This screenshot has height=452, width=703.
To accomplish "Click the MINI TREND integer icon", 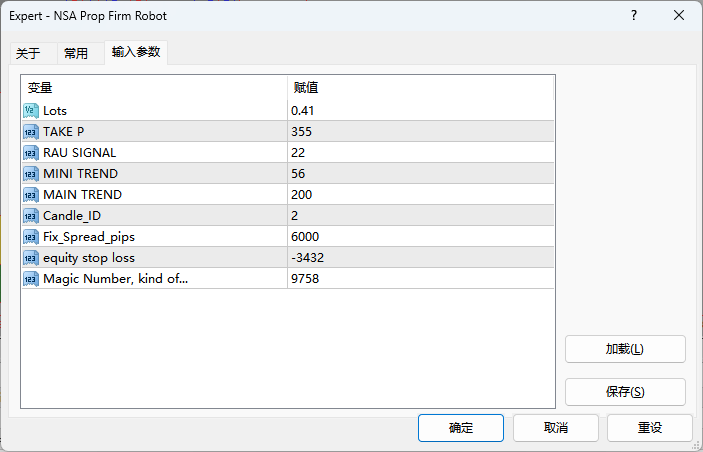I will 30,173.
